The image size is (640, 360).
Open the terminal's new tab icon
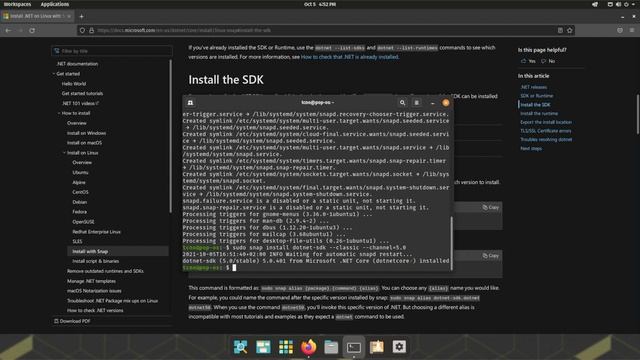(190, 102)
